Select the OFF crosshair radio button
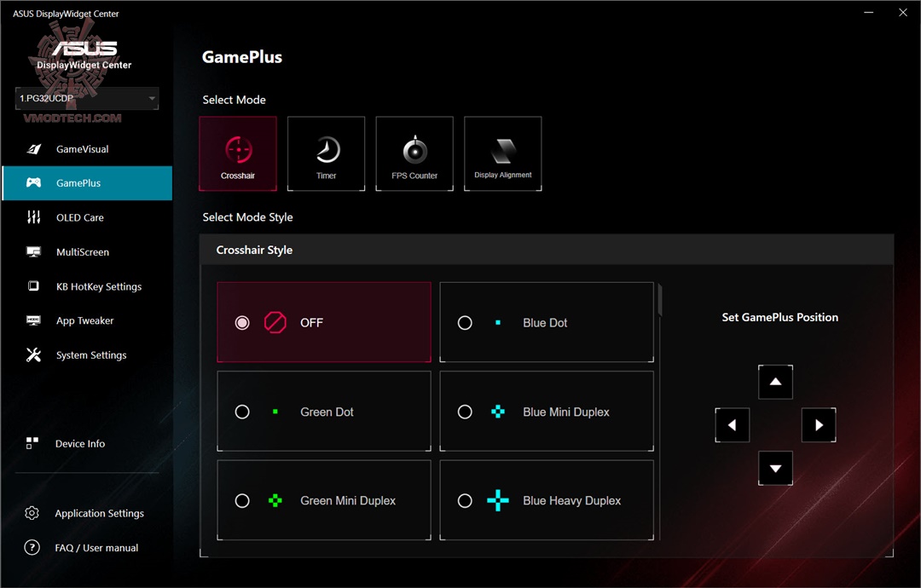This screenshot has width=921, height=588. coord(242,323)
